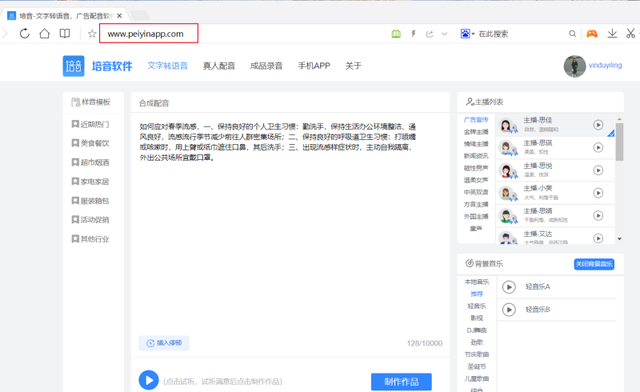640x392 pixels.
Task: Click the game controller toolbar icon
Action: point(592,33)
